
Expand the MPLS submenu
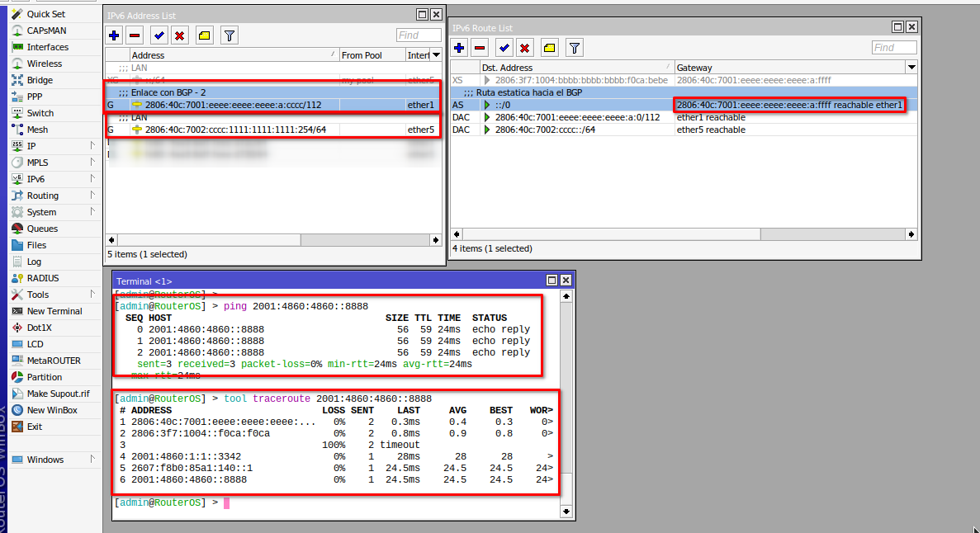(x=54, y=163)
